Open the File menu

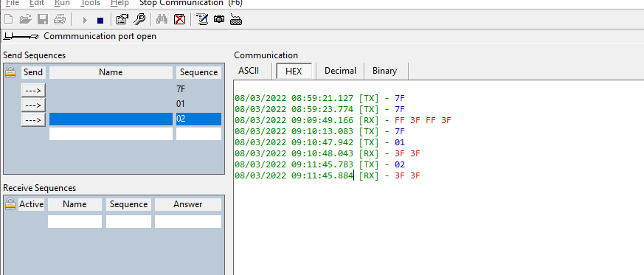(x=13, y=3)
